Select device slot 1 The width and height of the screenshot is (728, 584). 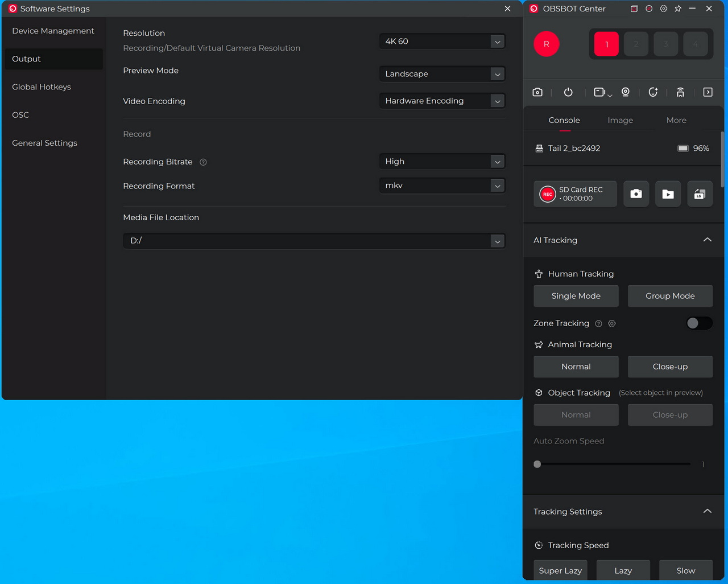coord(606,44)
